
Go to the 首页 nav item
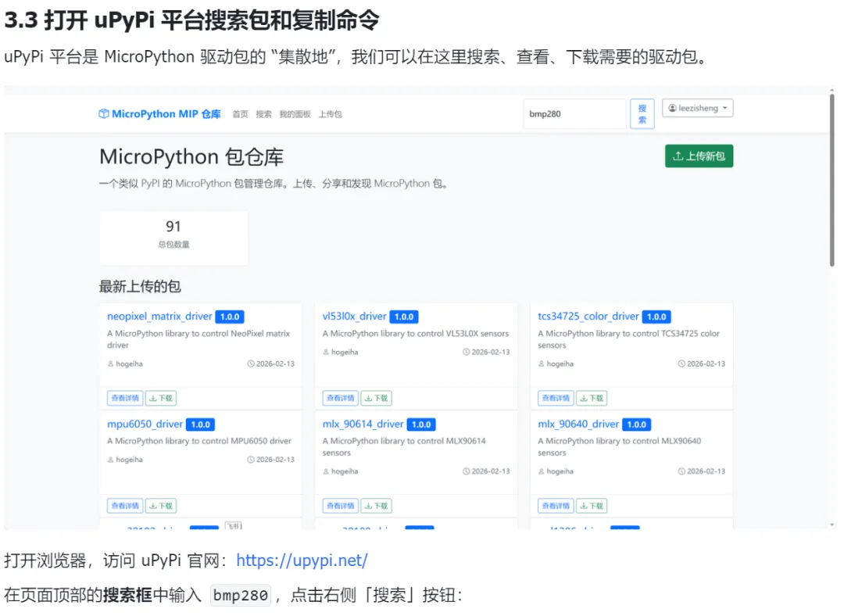click(240, 114)
